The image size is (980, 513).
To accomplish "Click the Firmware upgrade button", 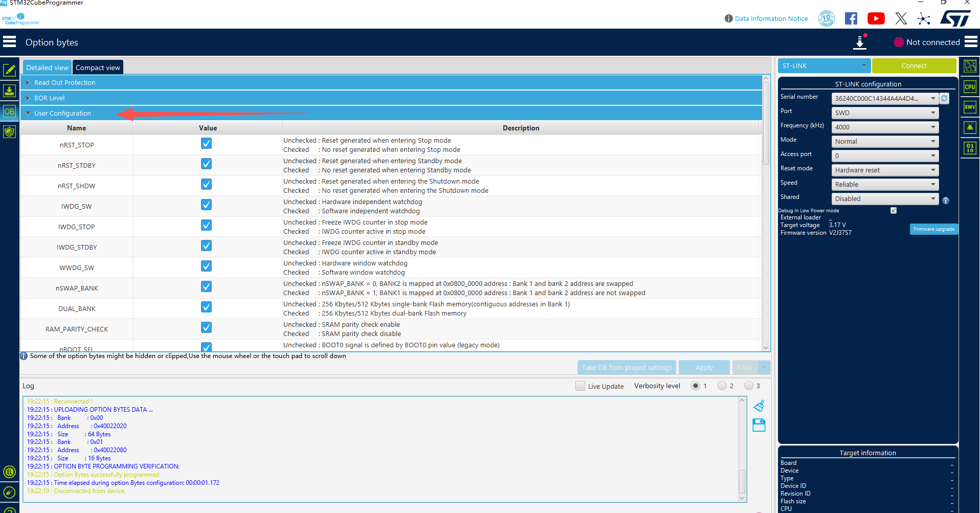I will pyautogui.click(x=934, y=229).
